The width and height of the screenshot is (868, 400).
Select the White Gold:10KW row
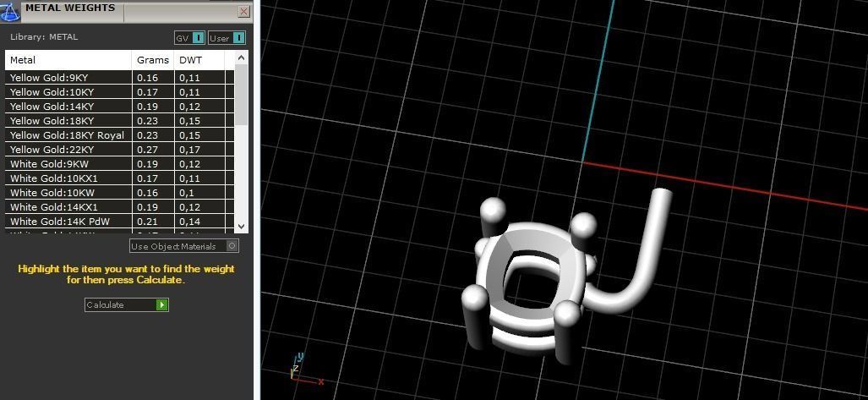click(119, 193)
